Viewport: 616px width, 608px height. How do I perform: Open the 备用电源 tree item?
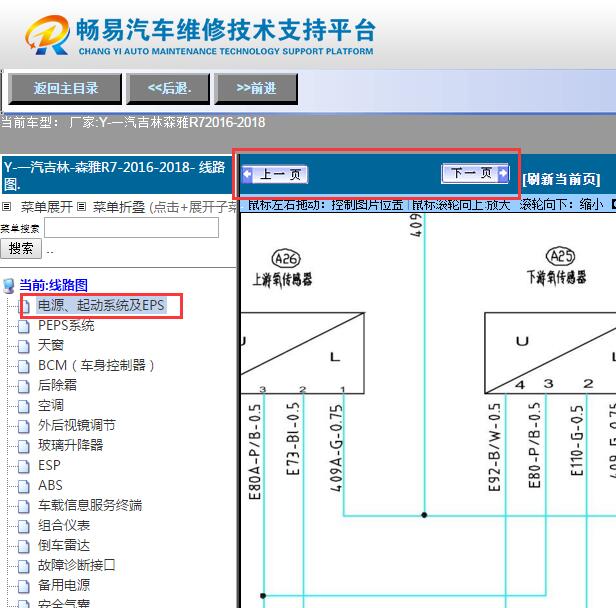(64, 586)
